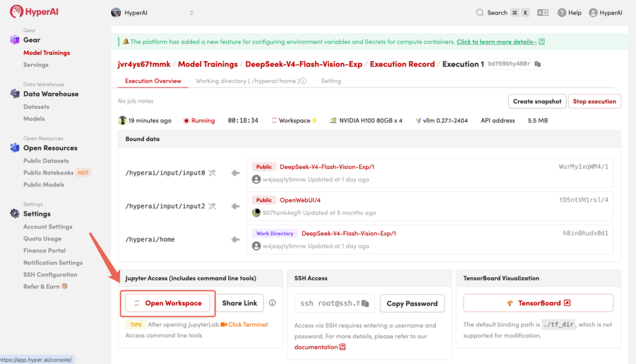Go to Model Trainings
Viewport: 636px width, 364px height.
pyautogui.click(x=47, y=53)
